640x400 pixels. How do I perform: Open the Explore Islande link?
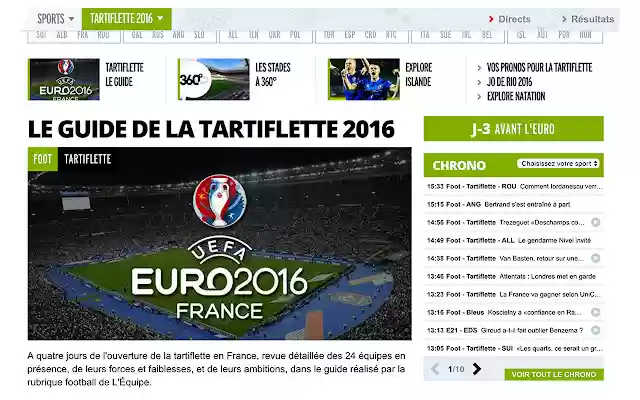tap(418, 74)
